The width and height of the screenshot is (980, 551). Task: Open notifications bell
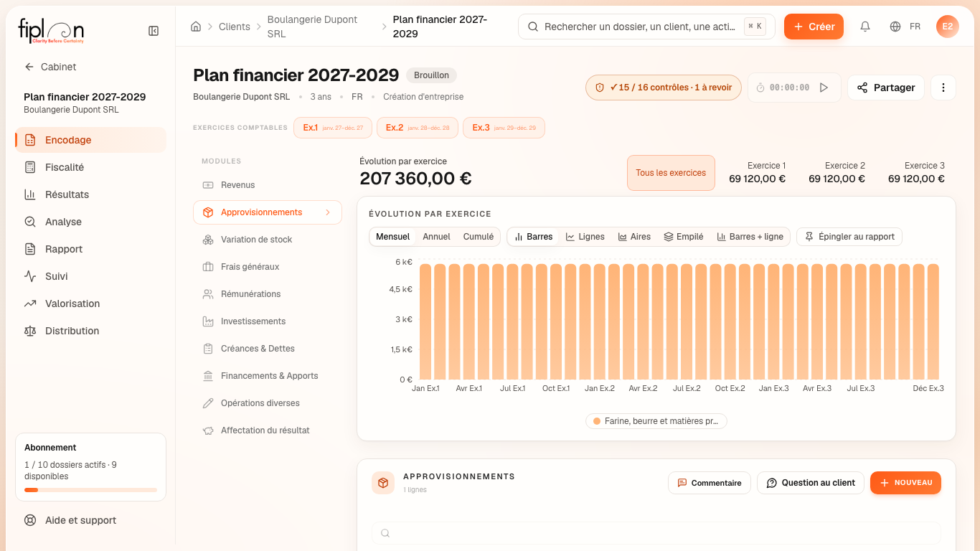(865, 27)
